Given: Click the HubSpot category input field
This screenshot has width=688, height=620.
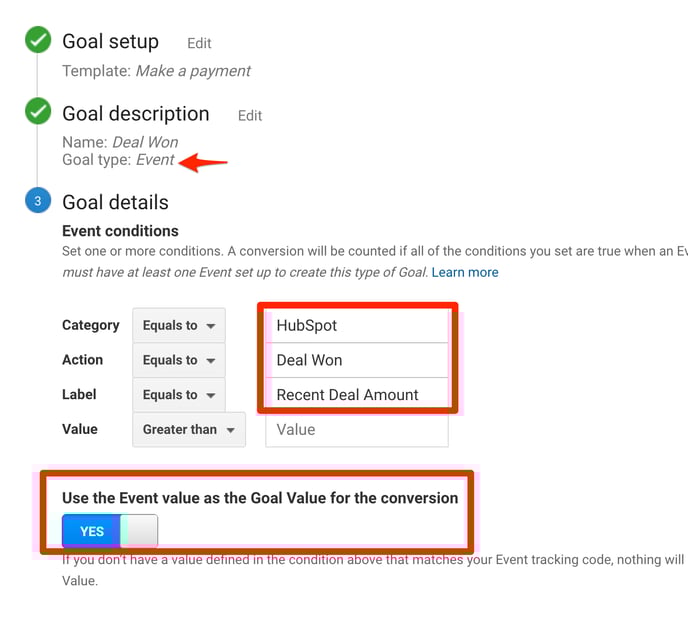Looking at the screenshot, I should pos(357,325).
